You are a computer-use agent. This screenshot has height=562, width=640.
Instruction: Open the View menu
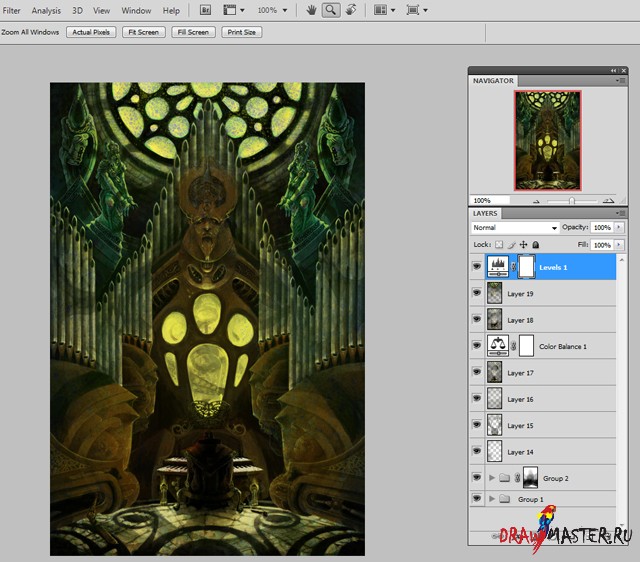[x=101, y=11]
